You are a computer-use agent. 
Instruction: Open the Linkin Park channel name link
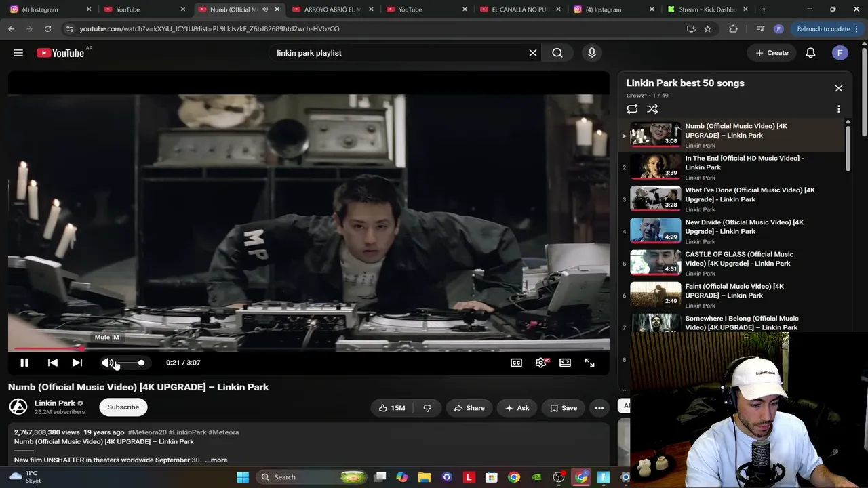(x=55, y=403)
